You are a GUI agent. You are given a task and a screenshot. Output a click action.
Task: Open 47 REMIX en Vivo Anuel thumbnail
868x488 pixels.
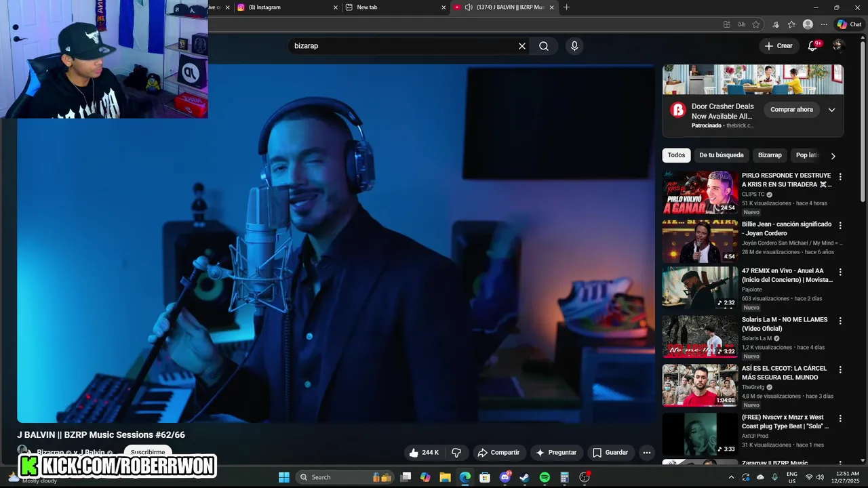click(700, 288)
